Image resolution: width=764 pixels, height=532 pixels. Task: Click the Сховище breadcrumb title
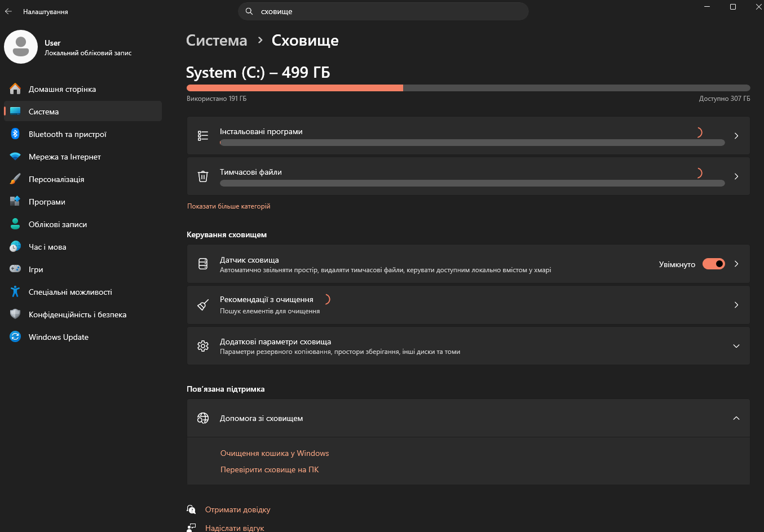click(x=305, y=41)
